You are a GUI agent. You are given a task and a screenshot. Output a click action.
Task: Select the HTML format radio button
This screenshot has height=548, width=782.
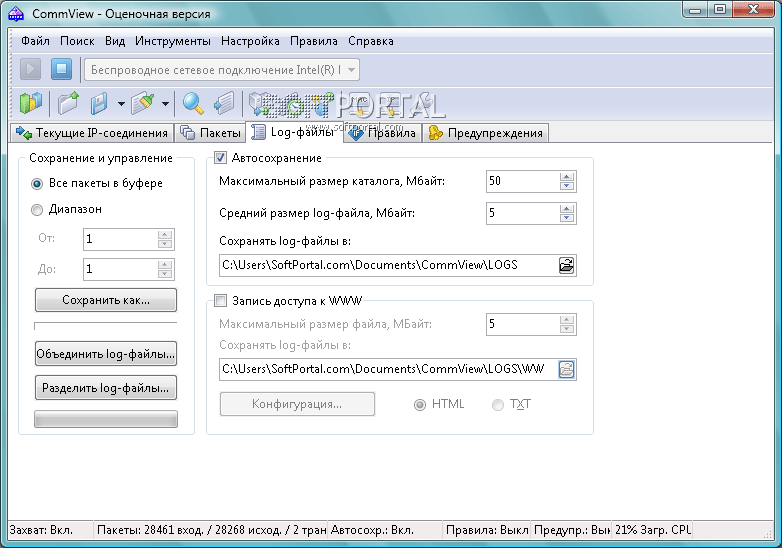420,404
